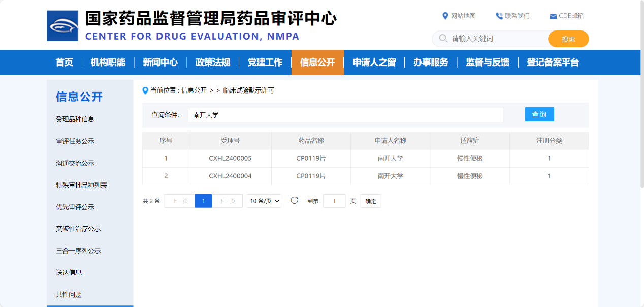Screen dimensions: 644x307
Task: Click the vertical page scrollbar
Action: pos(642,94)
